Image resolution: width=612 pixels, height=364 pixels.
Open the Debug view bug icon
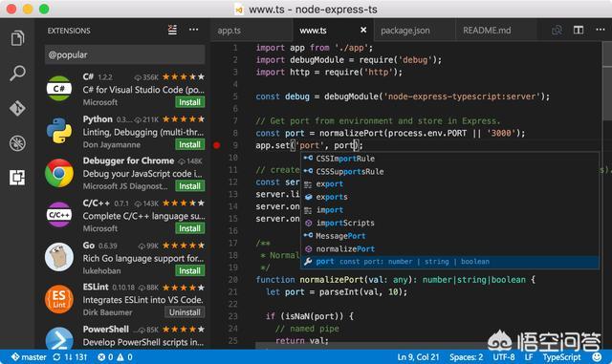click(17, 143)
